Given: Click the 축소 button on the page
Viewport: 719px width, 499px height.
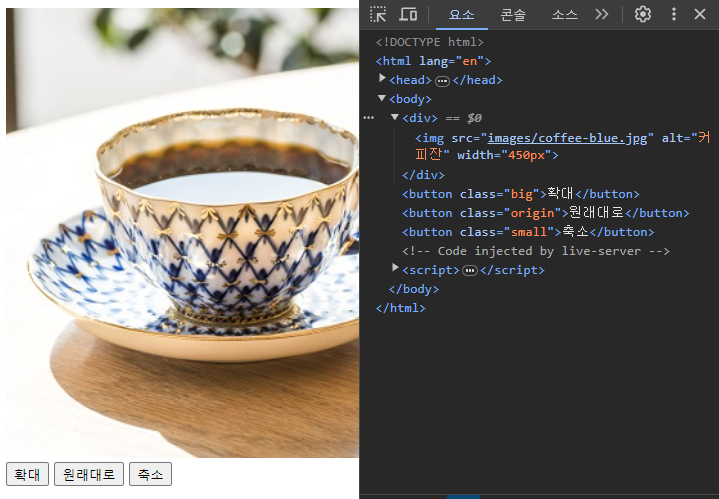Looking at the screenshot, I should coord(150,474).
